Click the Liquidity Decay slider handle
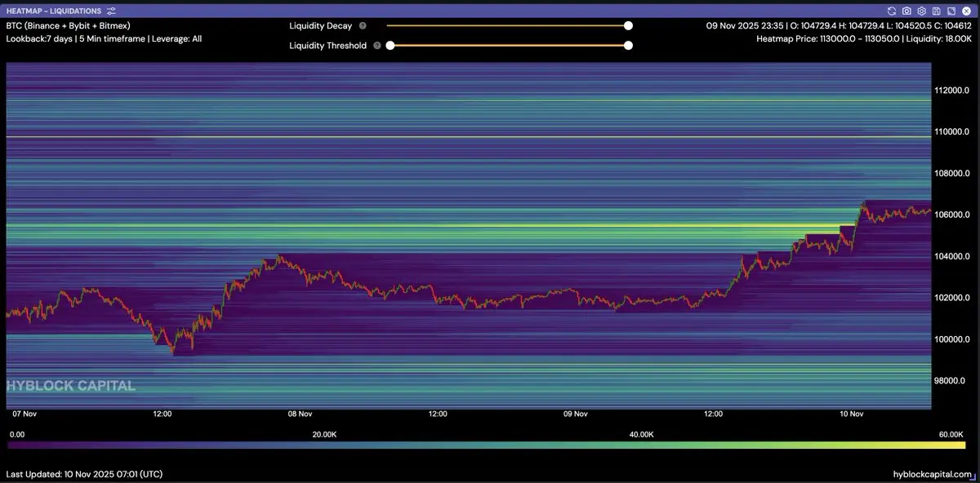This screenshot has width=980, height=483. (x=628, y=26)
